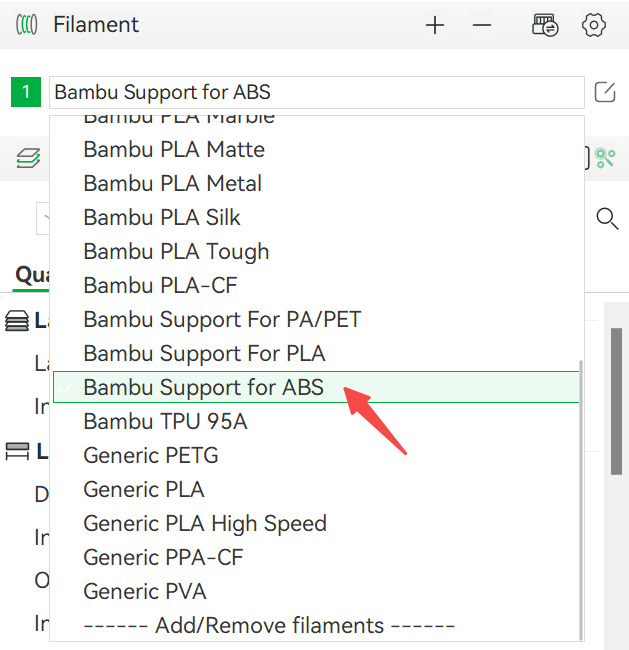Click the edit filament preset icon

(605, 92)
